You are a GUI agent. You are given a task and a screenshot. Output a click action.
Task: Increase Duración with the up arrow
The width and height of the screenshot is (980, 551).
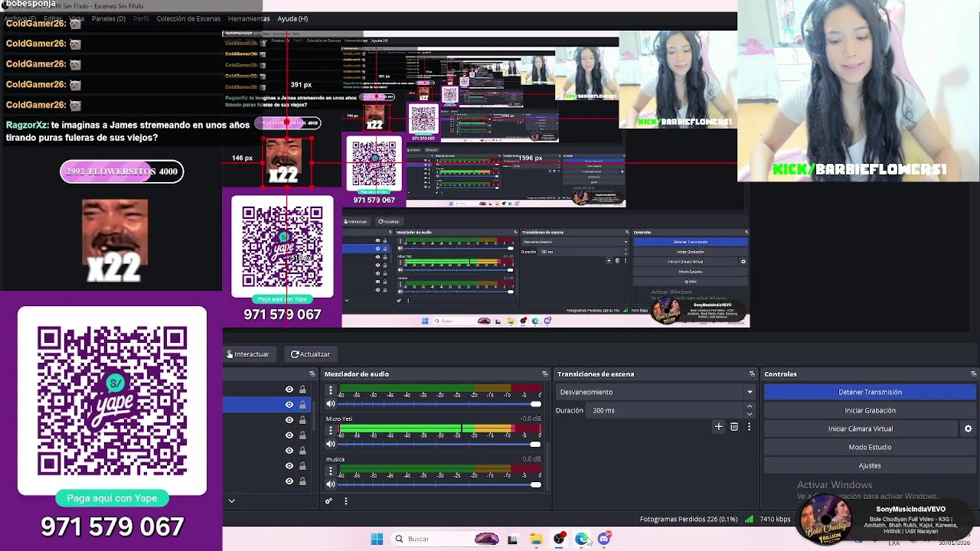click(750, 406)
